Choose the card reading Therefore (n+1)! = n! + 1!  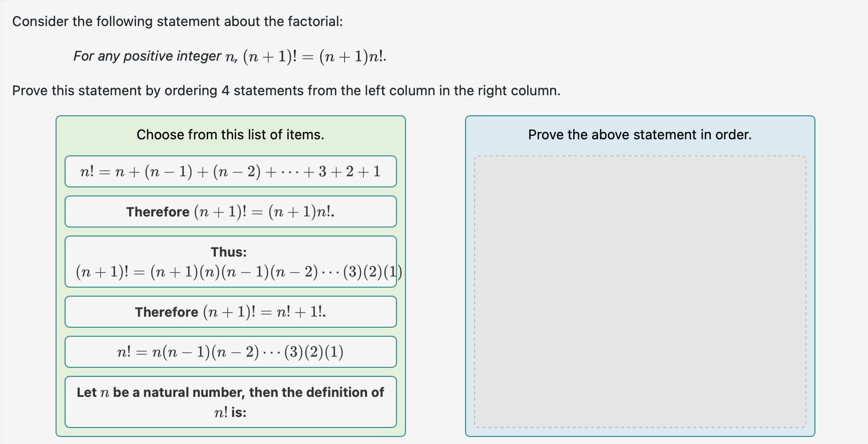[230, 312]
